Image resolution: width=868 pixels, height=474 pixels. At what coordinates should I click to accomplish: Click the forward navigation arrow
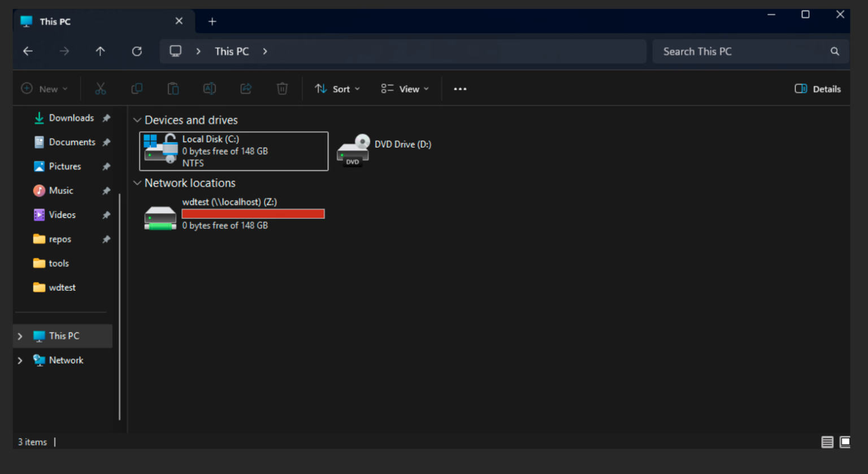tap(64, 51)
